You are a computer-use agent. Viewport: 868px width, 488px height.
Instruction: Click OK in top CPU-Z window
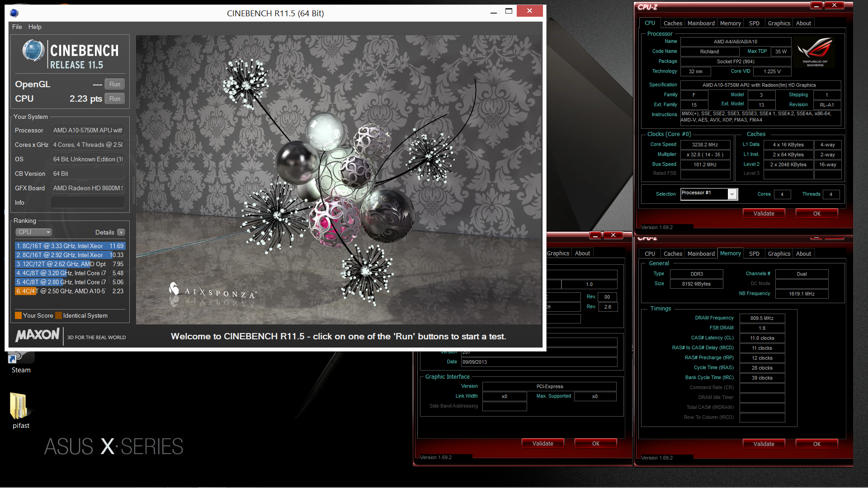click(x=816, y=213)
